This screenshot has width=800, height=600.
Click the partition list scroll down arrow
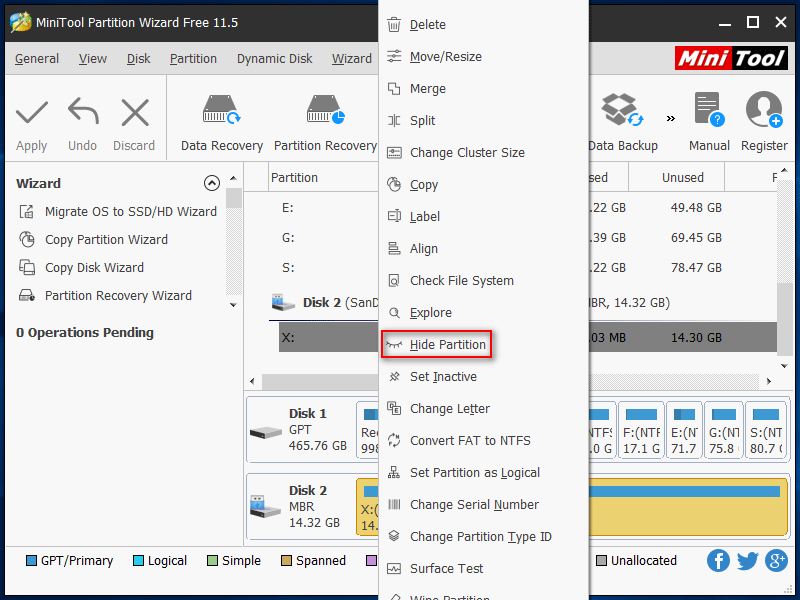pyautogui.click(x=784, y=366)
